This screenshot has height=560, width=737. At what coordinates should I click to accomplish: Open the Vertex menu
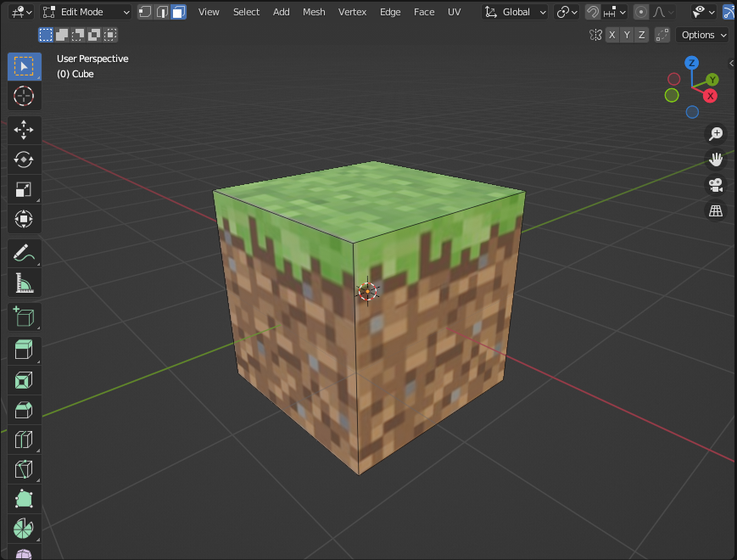(x=352, y=12)
